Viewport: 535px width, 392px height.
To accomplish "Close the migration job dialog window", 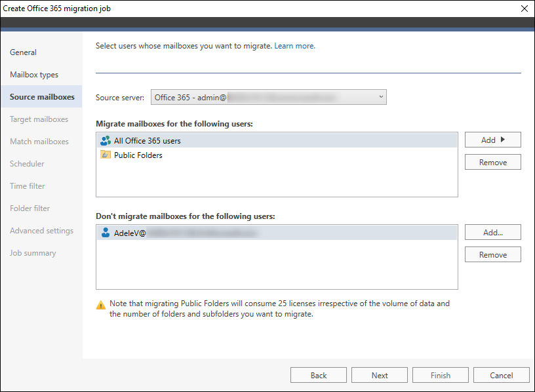I will [524, 9].
